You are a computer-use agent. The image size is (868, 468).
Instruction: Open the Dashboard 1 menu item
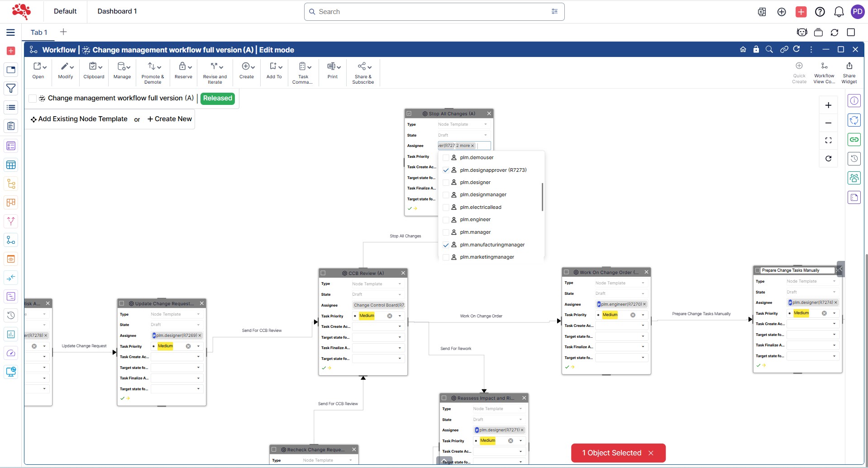(x=117, y=11)
